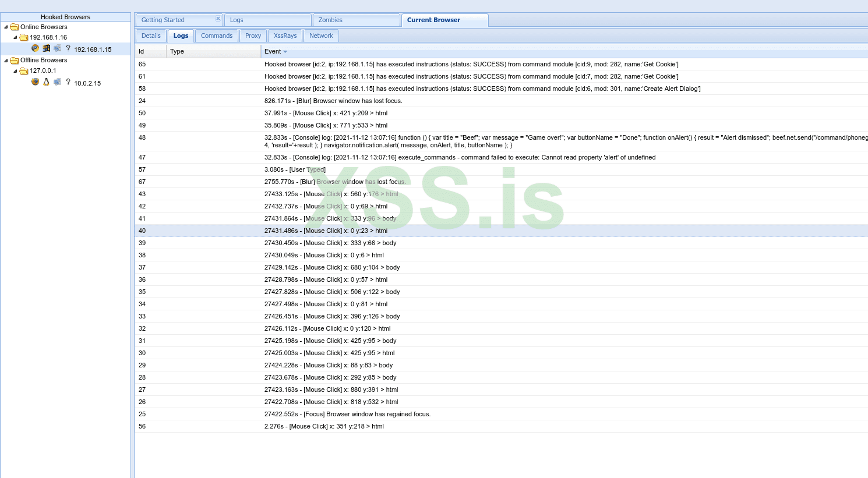
Task: Open the Getting Started tab
Action: pyautogui.click(x=179, y=20)
